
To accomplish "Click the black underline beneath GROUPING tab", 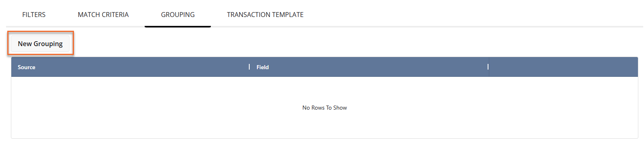I will tap(178, 26).
